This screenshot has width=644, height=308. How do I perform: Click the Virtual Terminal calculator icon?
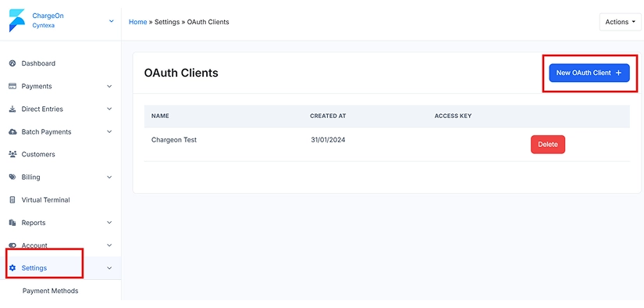pyautogui.click(x=12, y=200)
